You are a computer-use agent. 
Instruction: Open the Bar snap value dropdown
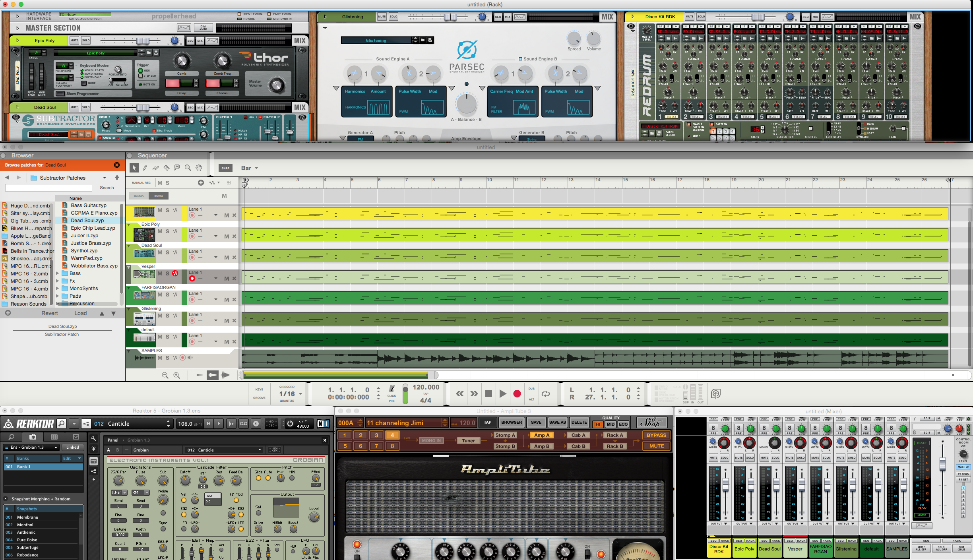250,168
